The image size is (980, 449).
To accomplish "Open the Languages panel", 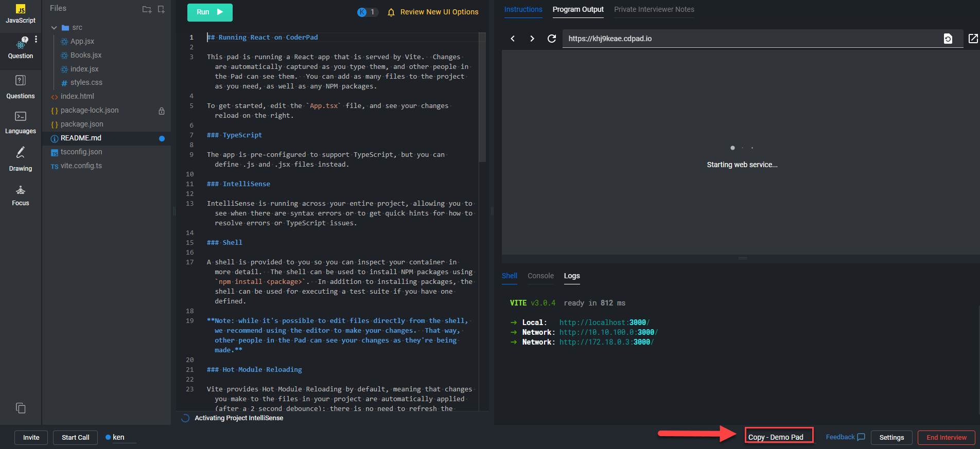I will pyautogui.click(x=20, y=122).
